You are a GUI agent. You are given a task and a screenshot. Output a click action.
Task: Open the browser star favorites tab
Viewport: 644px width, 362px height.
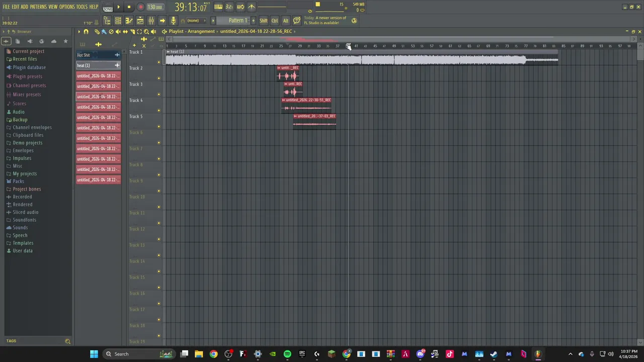coord(65,41)
